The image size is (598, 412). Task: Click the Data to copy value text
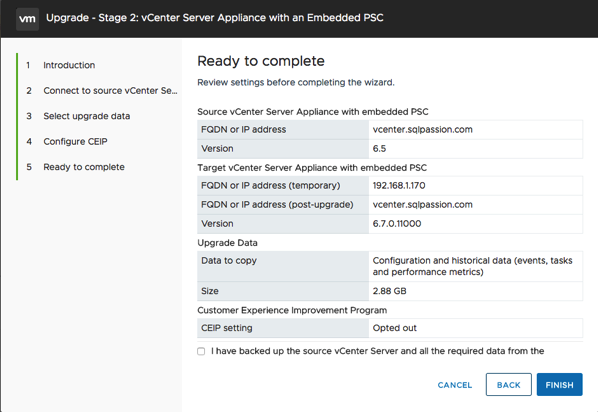point(472,266)
